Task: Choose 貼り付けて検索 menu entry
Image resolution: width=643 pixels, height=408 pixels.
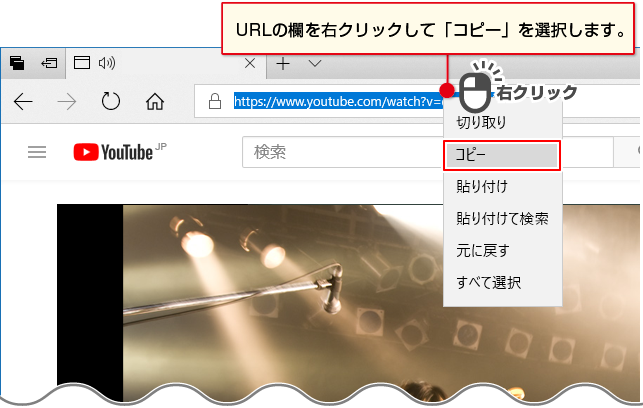Action: [501, 217]
